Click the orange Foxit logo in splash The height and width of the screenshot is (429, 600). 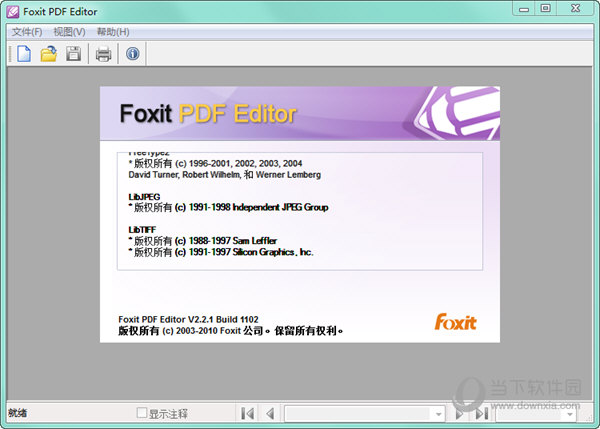click(x=455, y=322)
